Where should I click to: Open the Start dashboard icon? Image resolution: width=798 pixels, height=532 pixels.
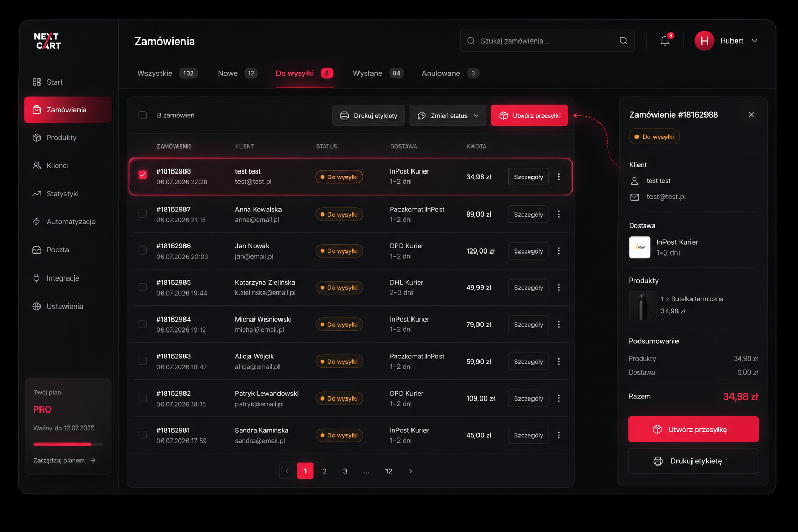point(36,82)
